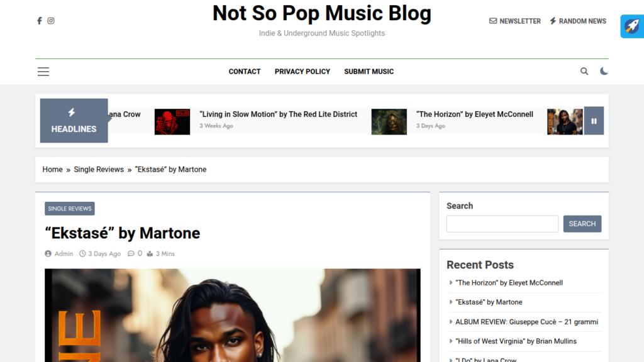Open the Submit Music menu item
Viewport: 644px width, 362px height.
pyautogui.click(x=369, y=72)
